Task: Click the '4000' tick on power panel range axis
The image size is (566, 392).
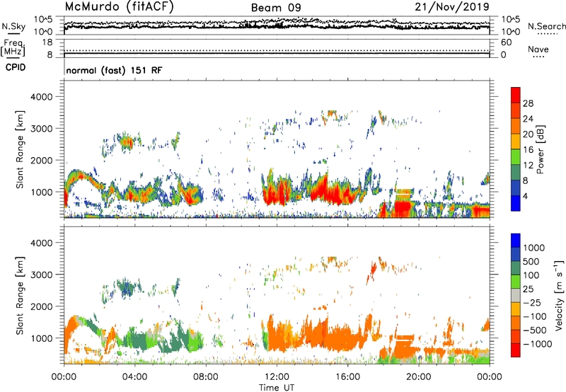Action: 42,97
